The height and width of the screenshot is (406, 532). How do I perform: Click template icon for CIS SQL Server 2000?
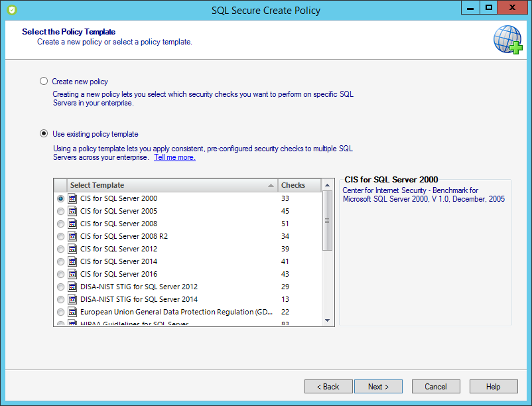click(x=72, y=198)
